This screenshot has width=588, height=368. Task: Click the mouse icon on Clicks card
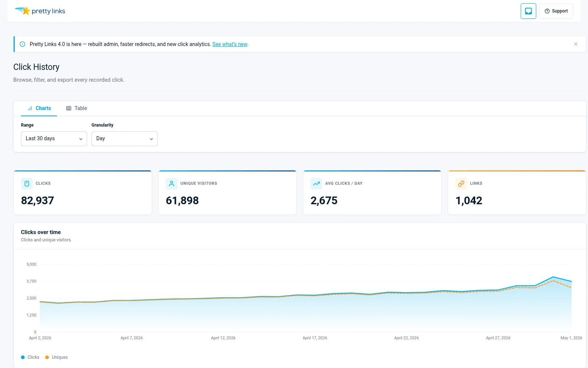[27, 184]
